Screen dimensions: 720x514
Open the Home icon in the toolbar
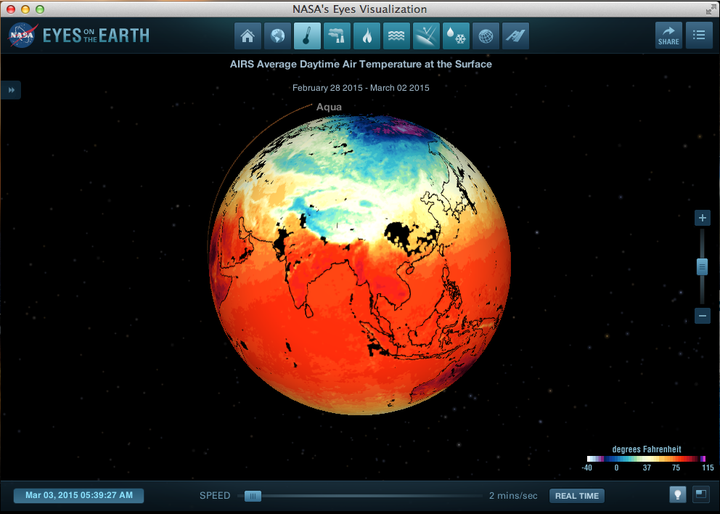248,36
